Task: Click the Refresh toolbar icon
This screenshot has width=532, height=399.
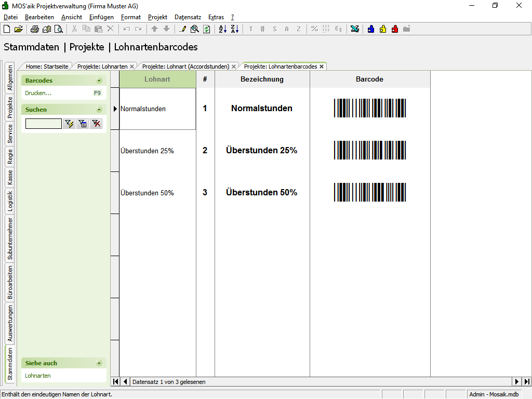Action: pyautogui.click(x=207, y=29)
